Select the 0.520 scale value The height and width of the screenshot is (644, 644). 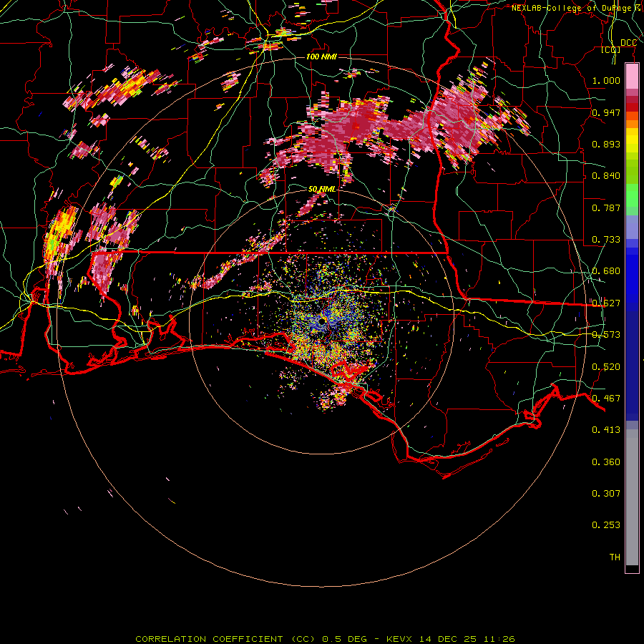click(x=606, y=367)
